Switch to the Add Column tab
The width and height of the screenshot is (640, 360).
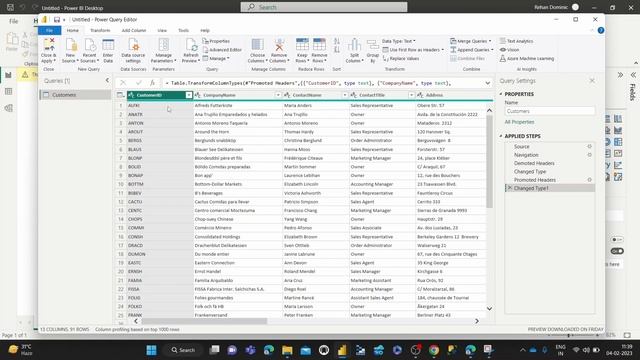click(133, 31)
